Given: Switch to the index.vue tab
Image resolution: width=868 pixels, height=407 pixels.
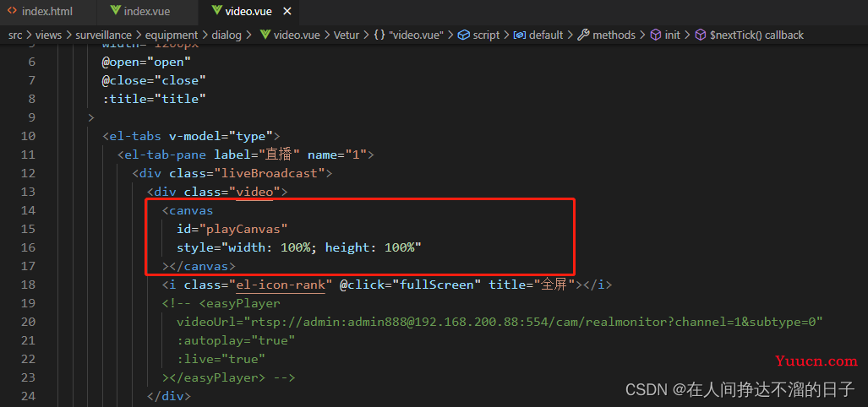Looking at the screenshot, I should coord(146,12).
